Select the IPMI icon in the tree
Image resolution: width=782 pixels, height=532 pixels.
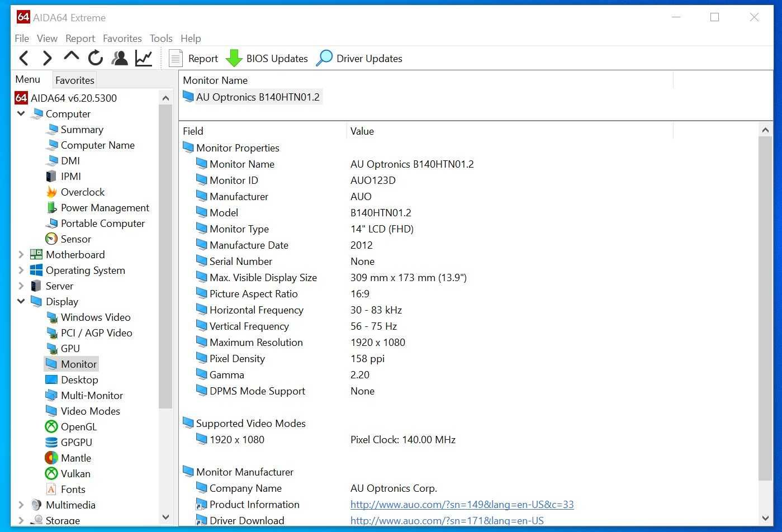(x=51, y=177)
